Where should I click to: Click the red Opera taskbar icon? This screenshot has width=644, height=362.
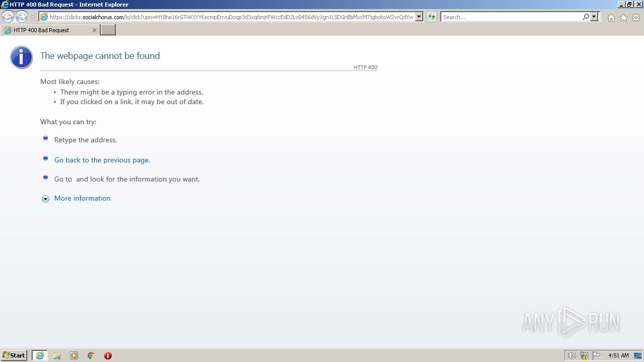coord(108,355)
